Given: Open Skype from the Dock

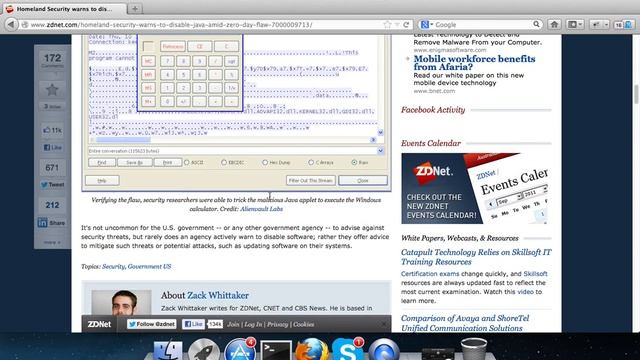Looking at the screenshot, I should click(347, 350).
